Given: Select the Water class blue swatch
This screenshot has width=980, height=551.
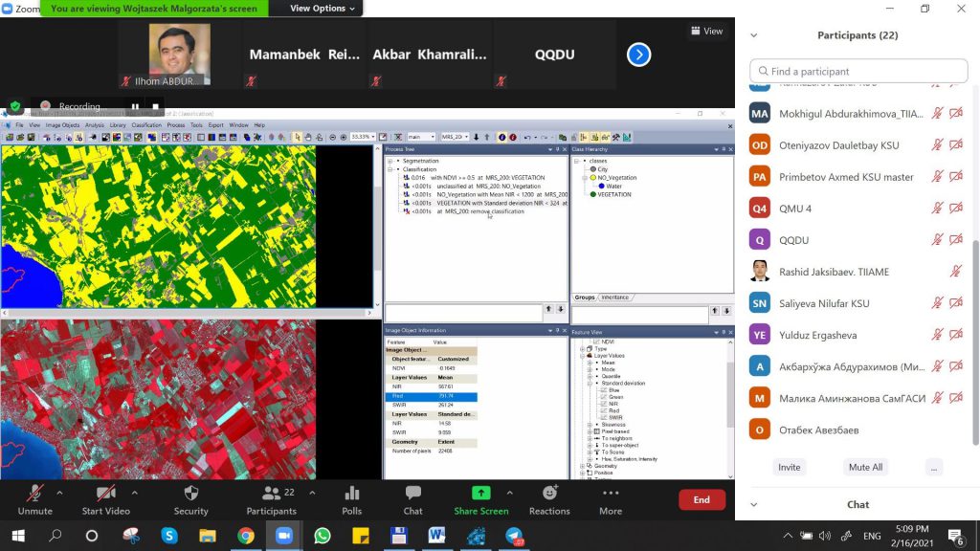Looking at the screenshot, I should point(601,187).
